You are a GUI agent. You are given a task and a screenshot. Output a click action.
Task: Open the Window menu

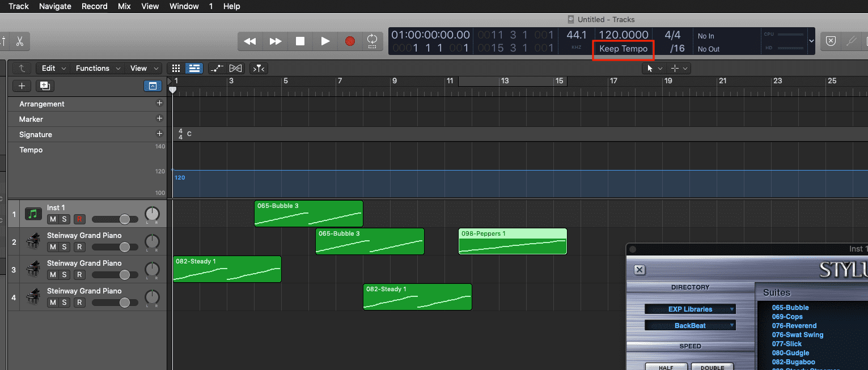pyautogui.click(x=184, y=6)
